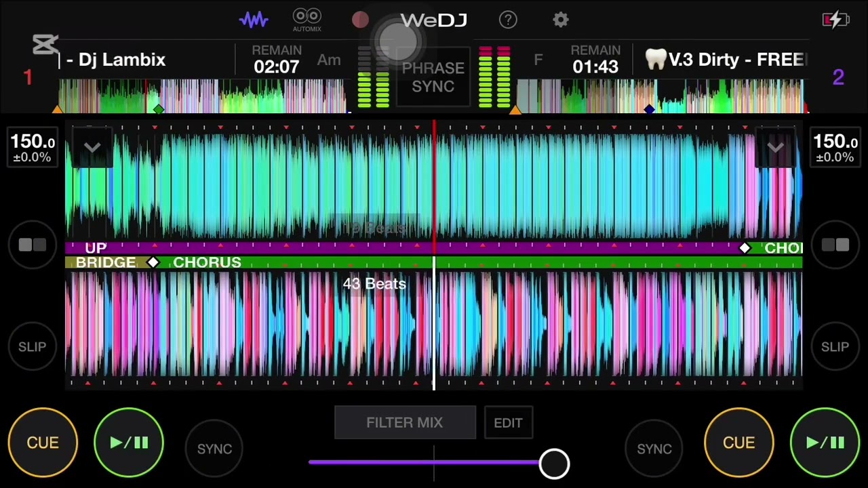Viewport: 868px width, 488px height.
Task: Open the help question mark
Action: 508,20
